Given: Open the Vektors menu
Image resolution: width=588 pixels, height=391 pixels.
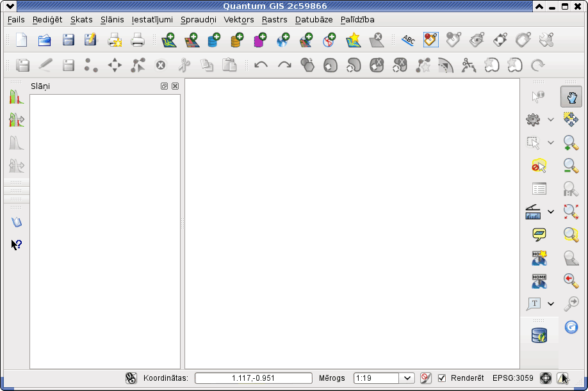Looking at the screenshot, I should click(239, 19).
